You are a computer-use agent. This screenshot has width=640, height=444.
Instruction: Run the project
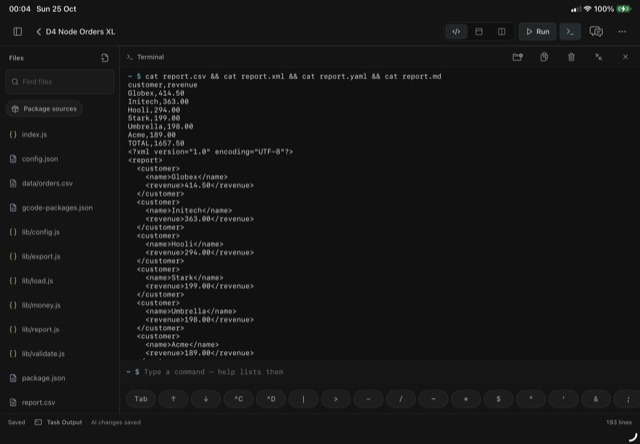click(x=538, y=31)
